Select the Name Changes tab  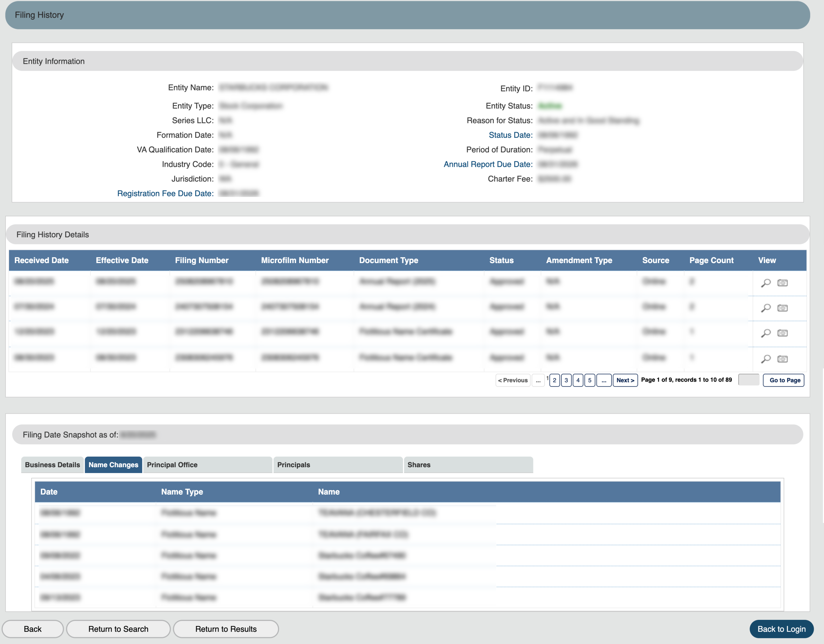coord(113,465)
